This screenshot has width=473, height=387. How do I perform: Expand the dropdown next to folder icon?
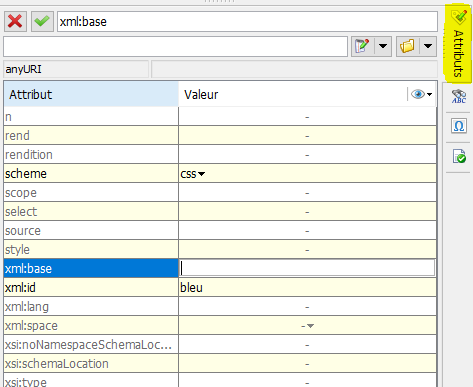pos(428,46)
